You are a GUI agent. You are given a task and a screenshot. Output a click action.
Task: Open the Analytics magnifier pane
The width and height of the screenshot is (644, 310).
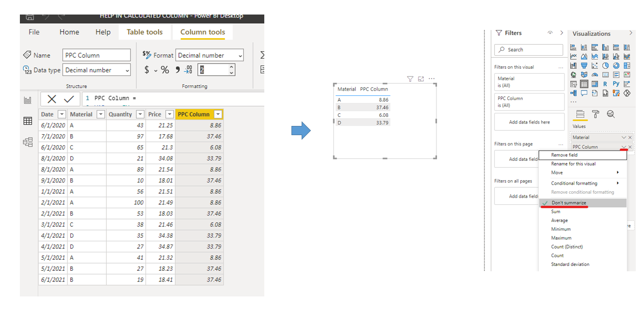click(x=611, y=114)
